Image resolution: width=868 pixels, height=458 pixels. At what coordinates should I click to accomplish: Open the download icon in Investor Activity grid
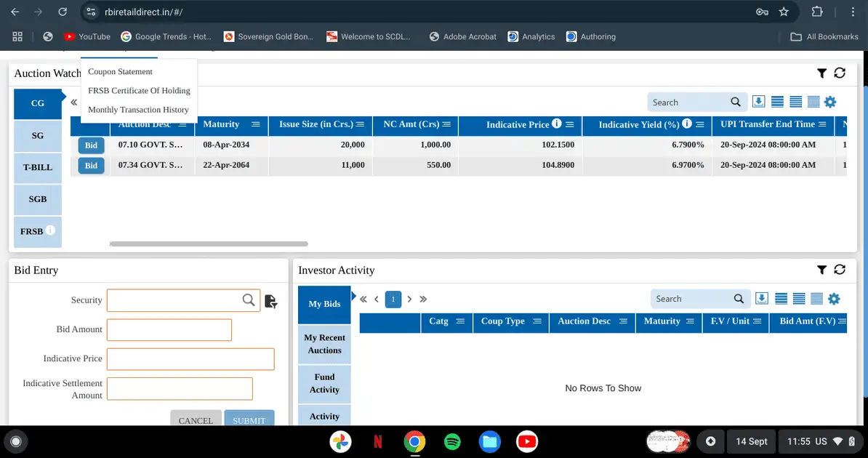click(762, 298)
